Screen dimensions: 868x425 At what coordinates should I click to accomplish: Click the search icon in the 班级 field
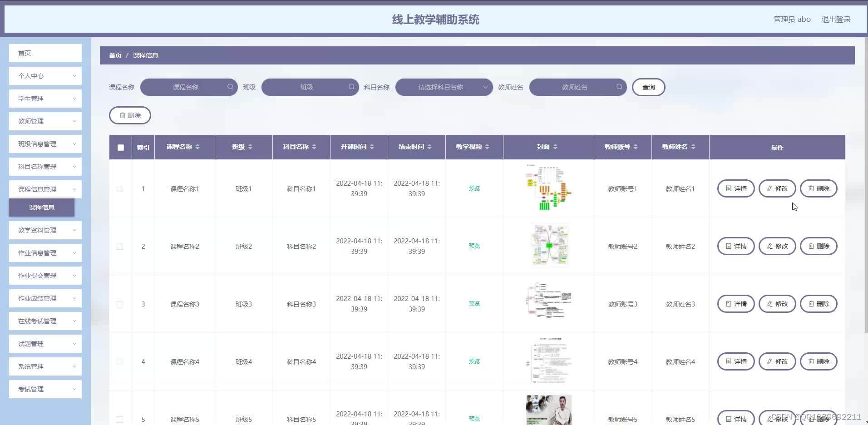[x=351, y=87]
